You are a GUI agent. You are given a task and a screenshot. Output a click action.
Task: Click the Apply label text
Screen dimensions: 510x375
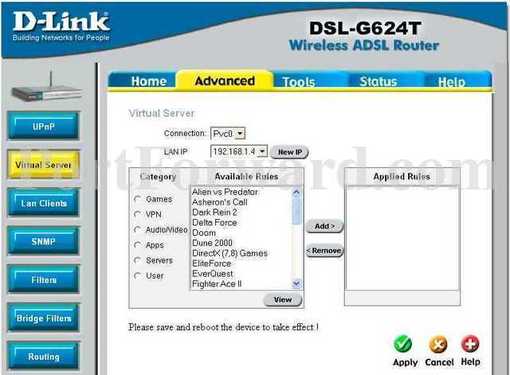tap(405, 362)
